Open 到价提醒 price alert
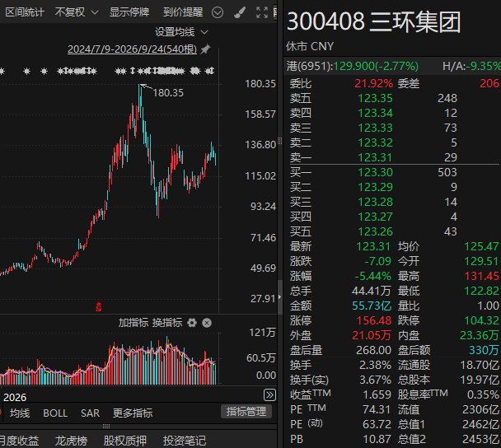 [183, 12]
